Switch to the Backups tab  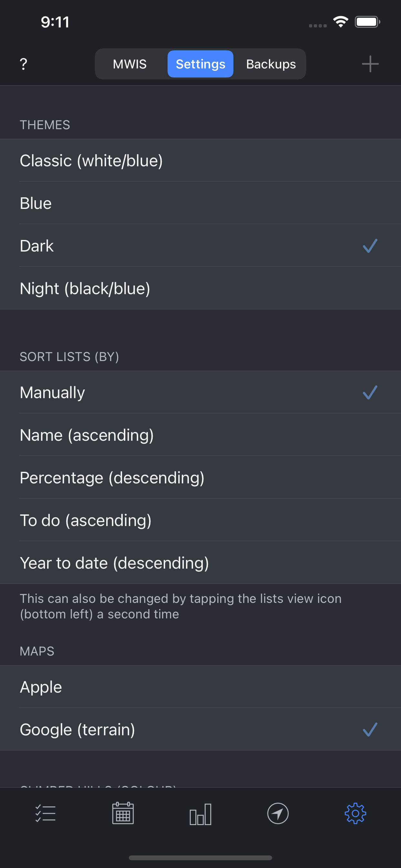[x=271, y=64]
